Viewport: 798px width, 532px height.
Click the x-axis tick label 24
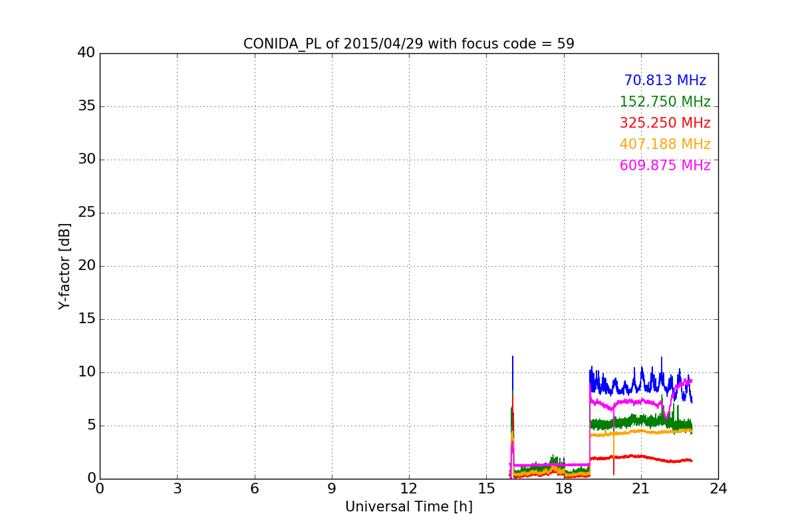pyautogui.click(x=718, y=489)
